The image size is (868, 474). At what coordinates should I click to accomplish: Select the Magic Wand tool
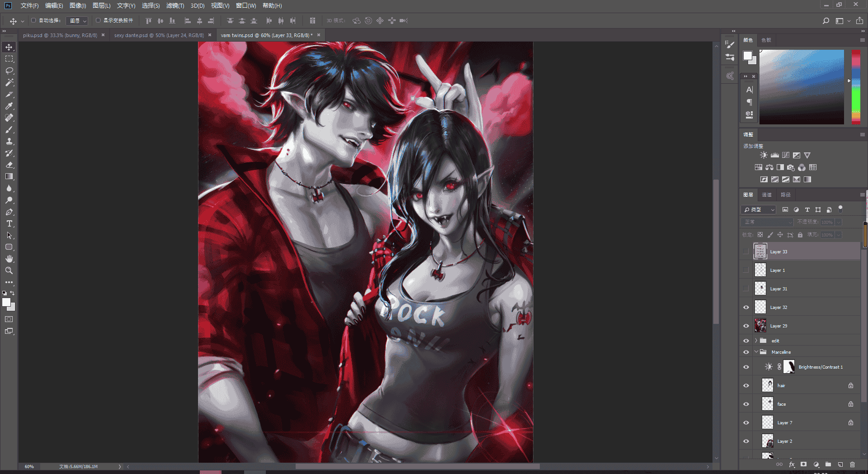[x=9, y=82]
